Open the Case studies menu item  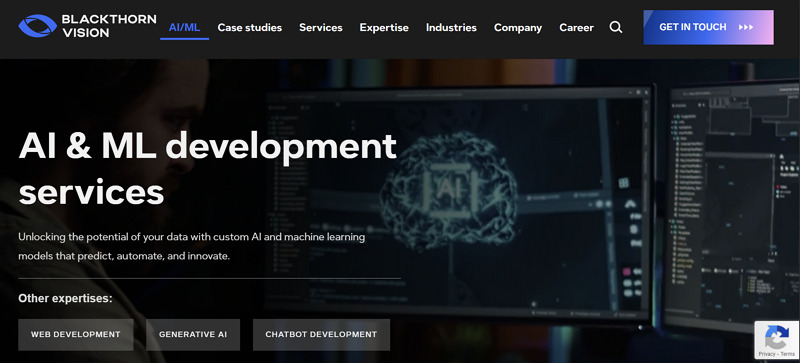coord(249,28)
